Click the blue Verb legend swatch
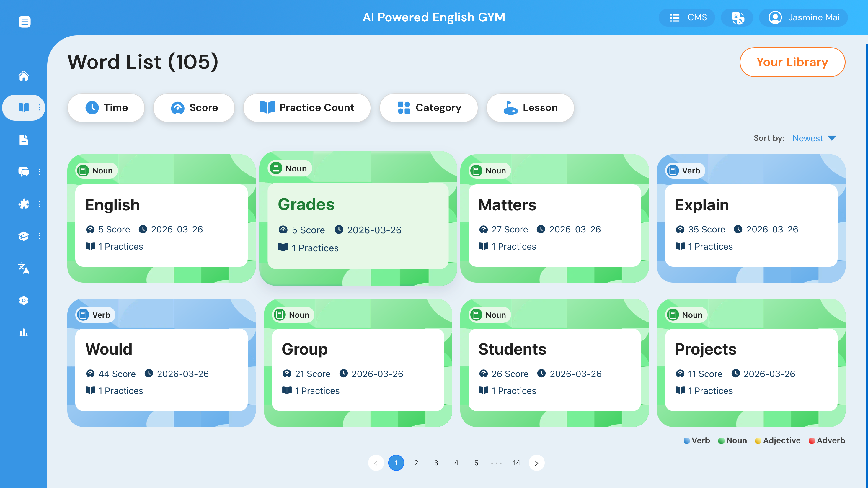This screenshot has width=868, height=488. click(x=686, y=440)
